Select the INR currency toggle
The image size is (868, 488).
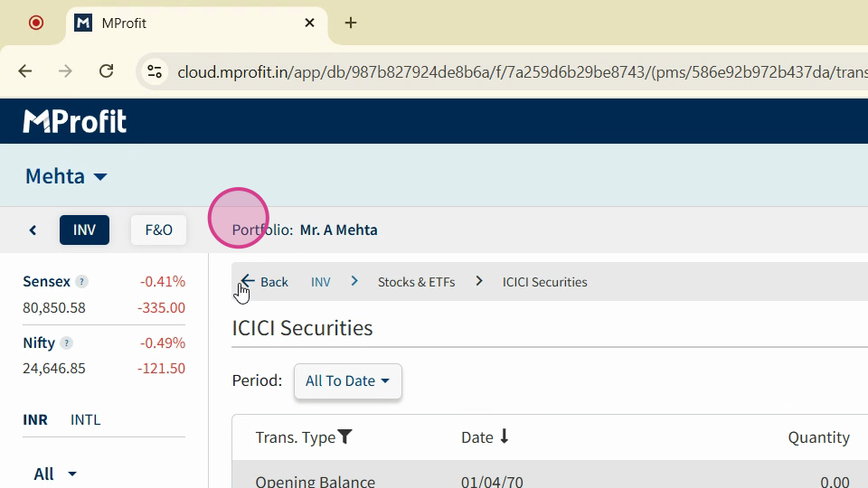35,420
